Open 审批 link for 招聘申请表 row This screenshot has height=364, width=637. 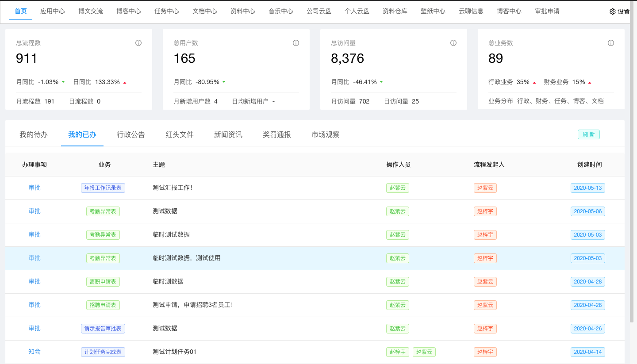click(x=35, y=305)
